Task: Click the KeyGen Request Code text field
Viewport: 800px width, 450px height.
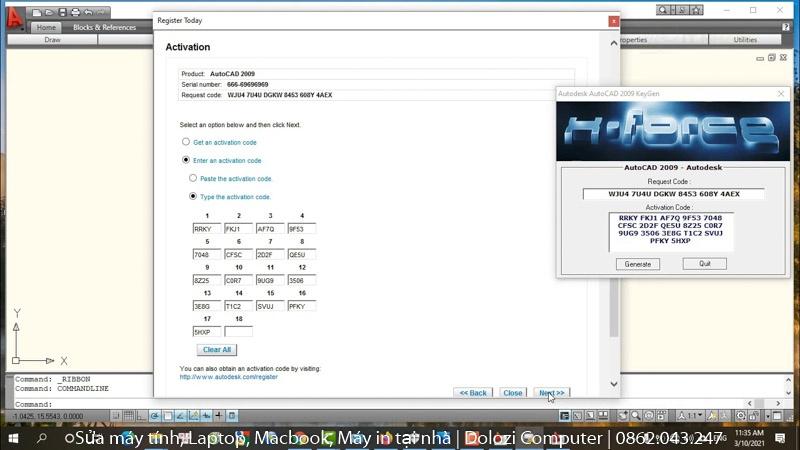Action: (673, 194)
